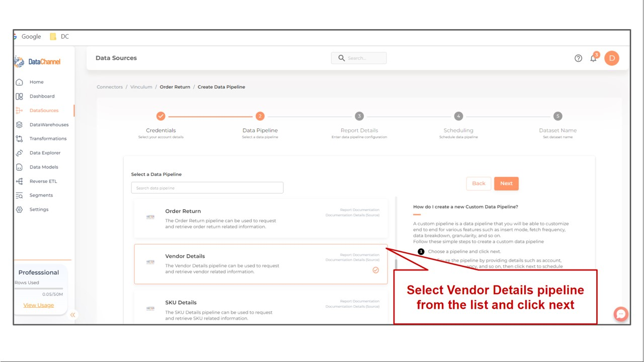Select the Vendor Details pipeline title

coord(185,256)
